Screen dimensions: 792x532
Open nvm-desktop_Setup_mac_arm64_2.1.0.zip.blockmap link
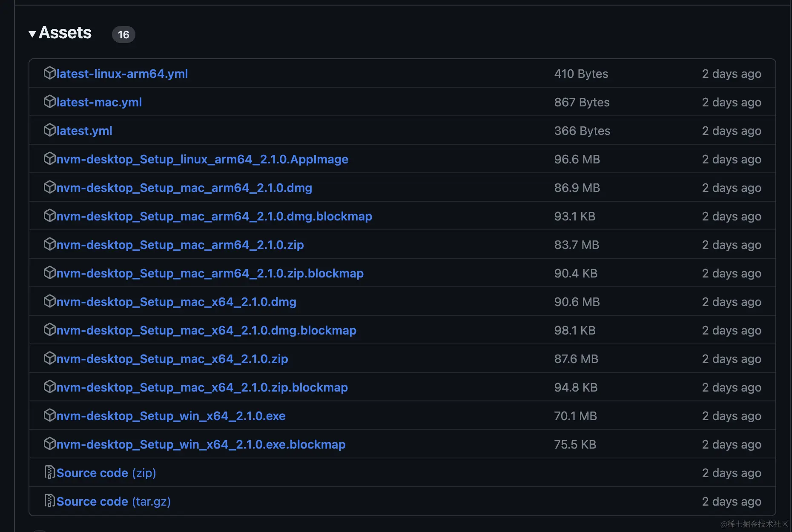[210, 273]
